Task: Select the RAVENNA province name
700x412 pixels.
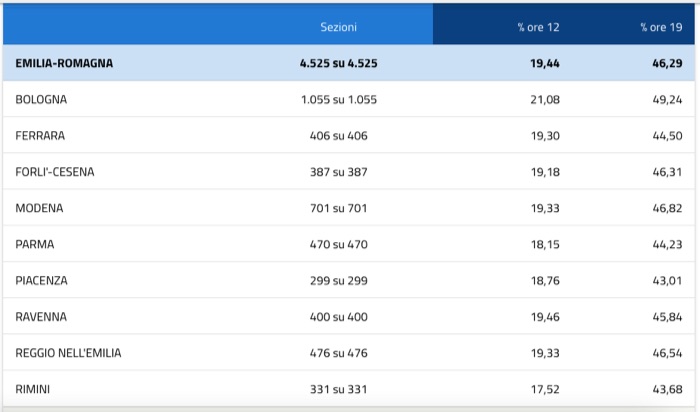Action: pos(41,317)
